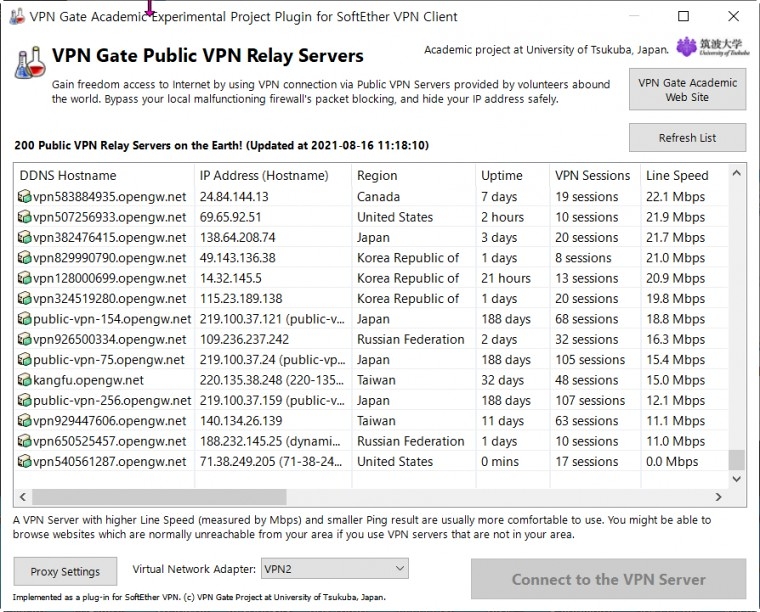Click server icon for kangfu.opengw.net
Screen dimensions: 760x612
(x=24, y=380)
